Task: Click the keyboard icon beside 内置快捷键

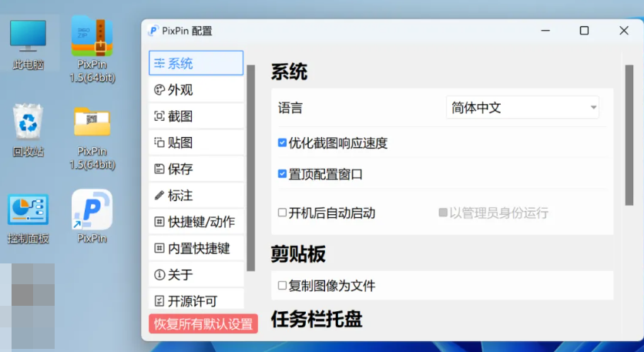Action: (159, 248)
